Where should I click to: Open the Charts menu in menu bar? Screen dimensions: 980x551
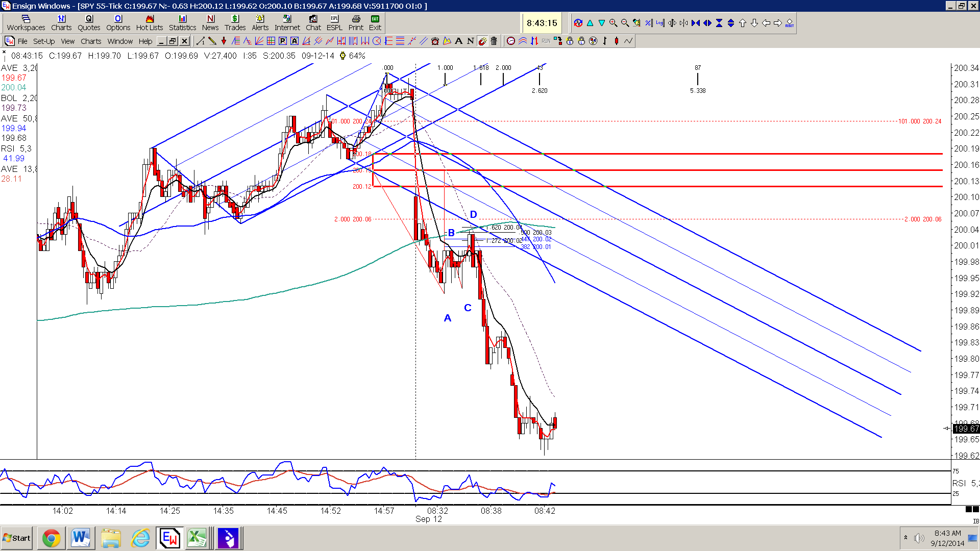pos(91,41)
